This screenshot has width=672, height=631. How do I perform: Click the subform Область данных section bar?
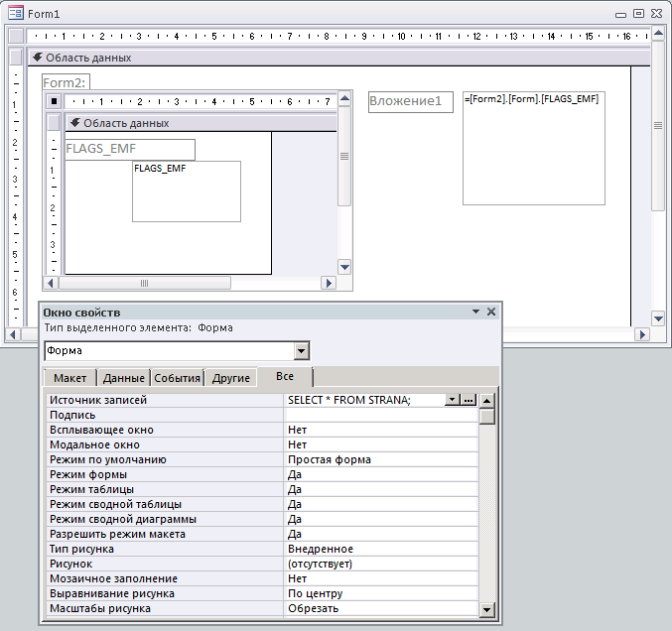pyautogui.click(x=201, y=123)
